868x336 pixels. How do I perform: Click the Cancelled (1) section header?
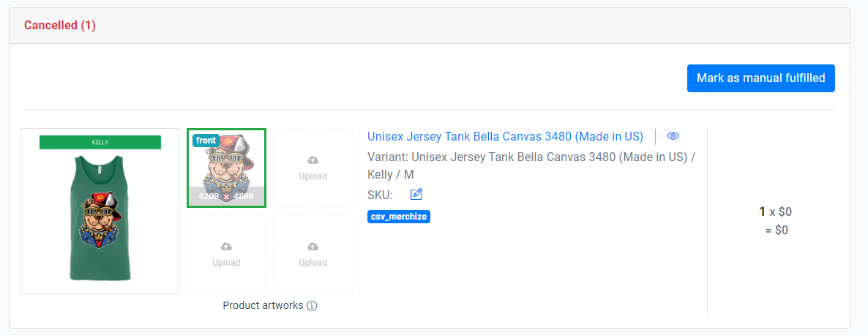pos(60,26)
